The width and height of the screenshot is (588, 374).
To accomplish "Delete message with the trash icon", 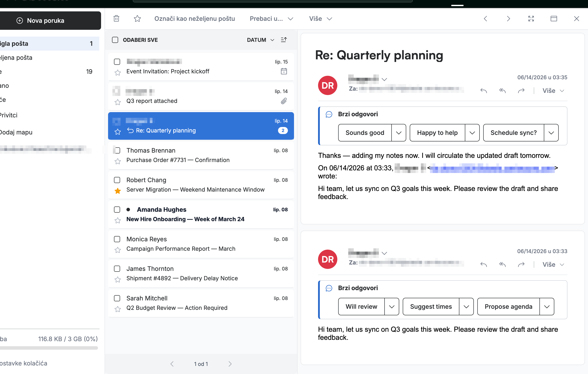I will (x=116, y=19).
